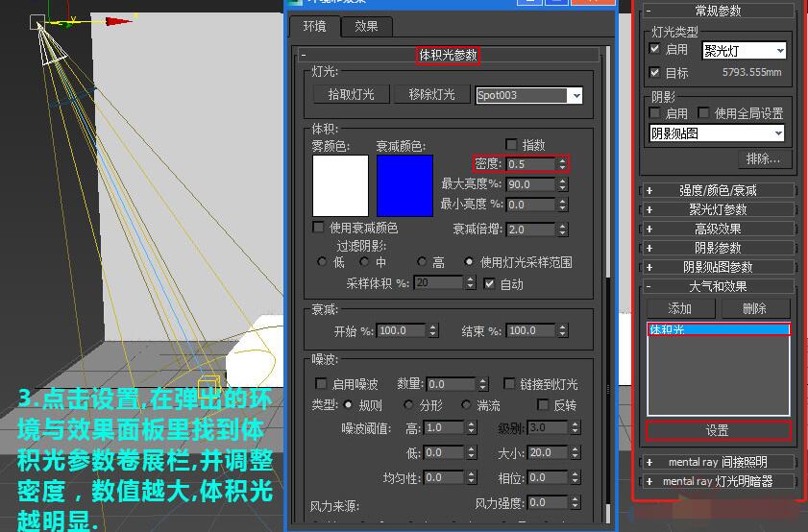
Task: Expand the 强度/颜色/衰减 rollout
Action: (x=718, y=190)
